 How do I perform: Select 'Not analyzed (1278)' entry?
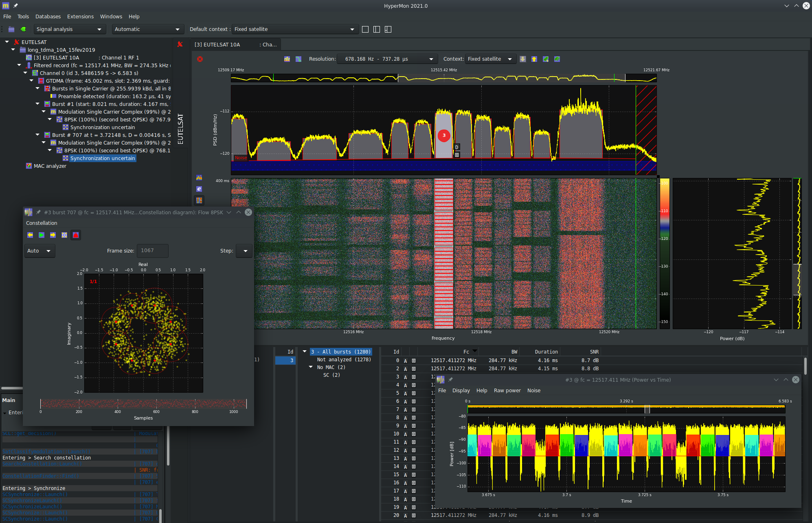click(x=344, y=360)
